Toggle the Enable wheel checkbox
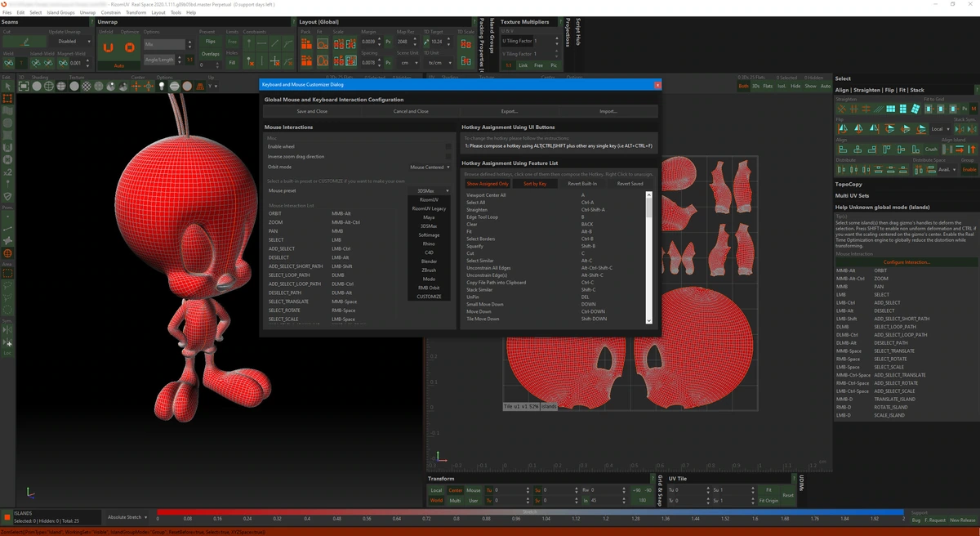This screenshot has width=980, height=536. tap(448, 147)
